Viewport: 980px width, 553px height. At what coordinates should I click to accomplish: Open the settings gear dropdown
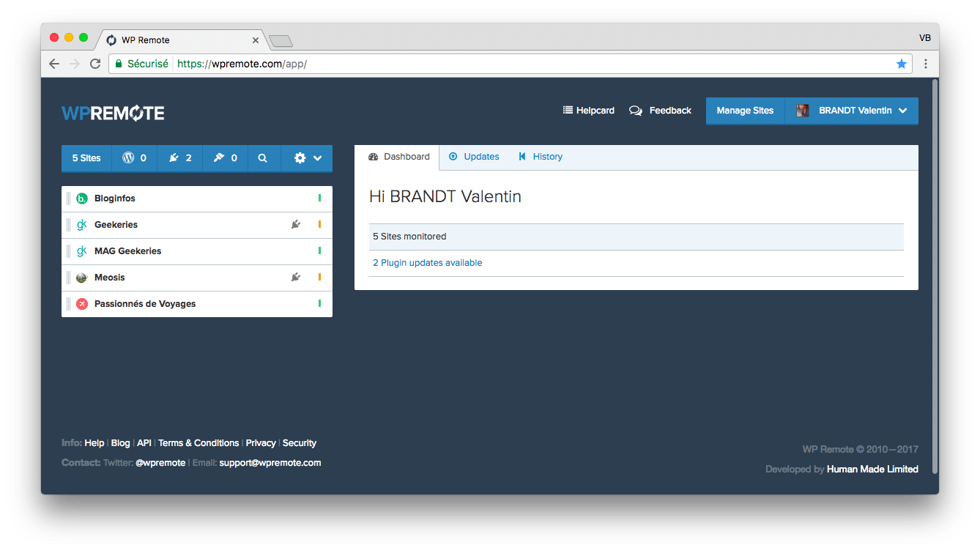(308, 157)
